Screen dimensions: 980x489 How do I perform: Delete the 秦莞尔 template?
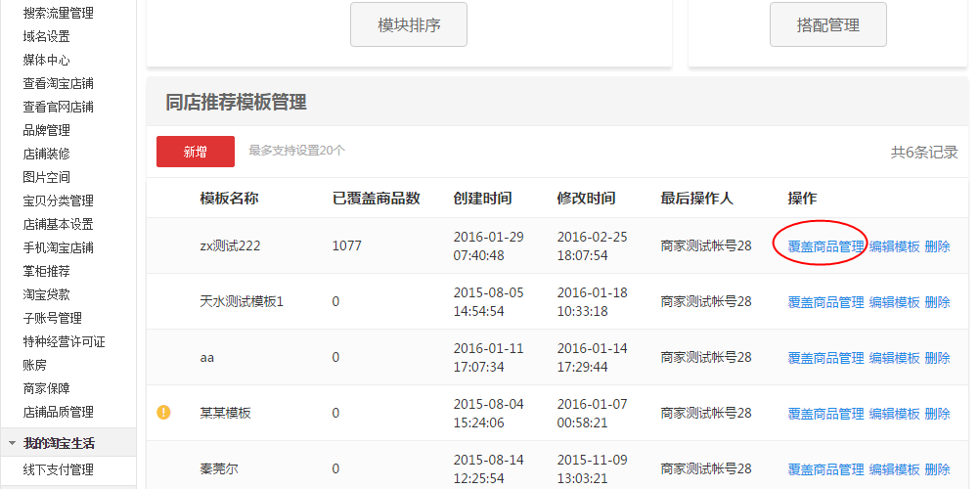click(x=937, y=469)
